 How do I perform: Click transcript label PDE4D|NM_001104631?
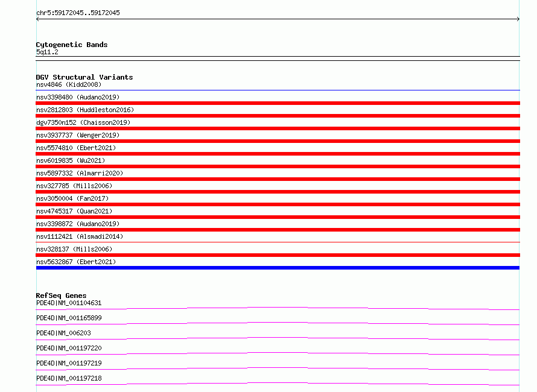click(x=69, y=303)
